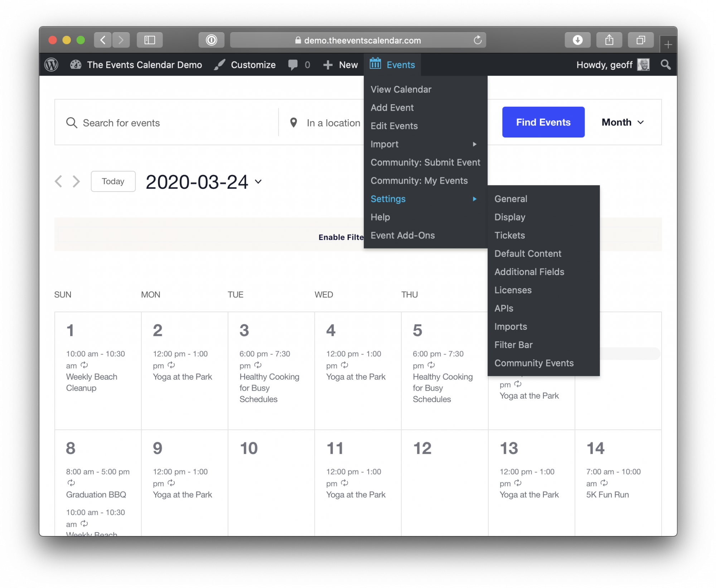
Task: Click the comments speech bubble icon
Action: point(293,64)
